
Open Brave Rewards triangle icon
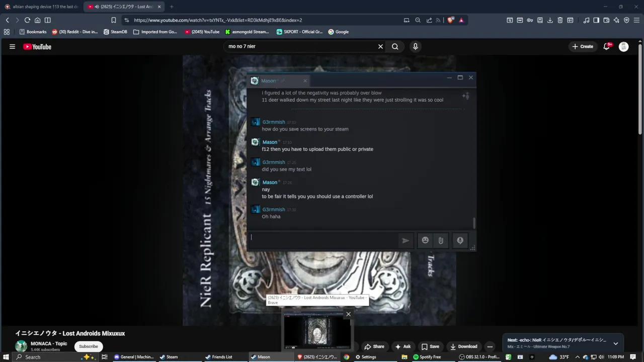pyautogui.click(x=461, y=20)
